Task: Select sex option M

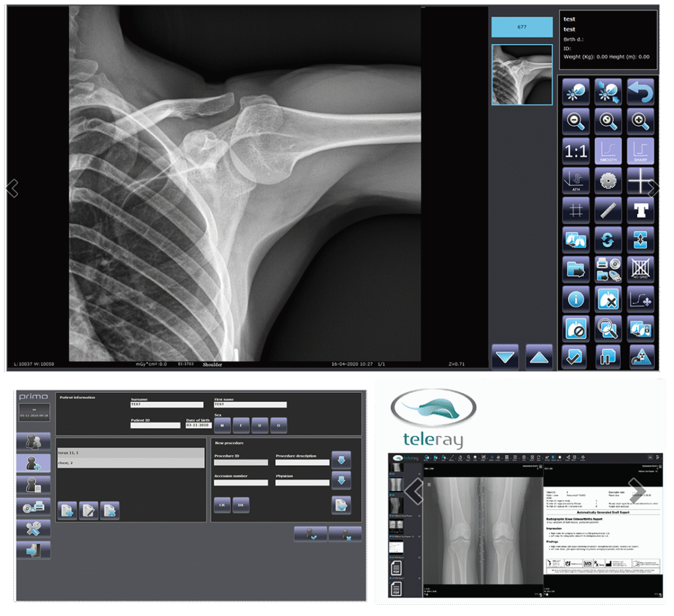Action: pyautogui.click(x=222, y=424)
